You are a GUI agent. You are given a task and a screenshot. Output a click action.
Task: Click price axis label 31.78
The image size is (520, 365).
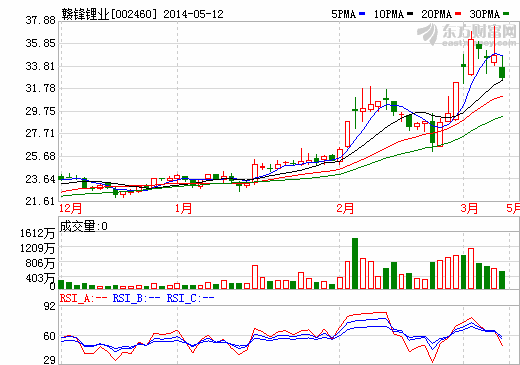[x=41, y=88]
